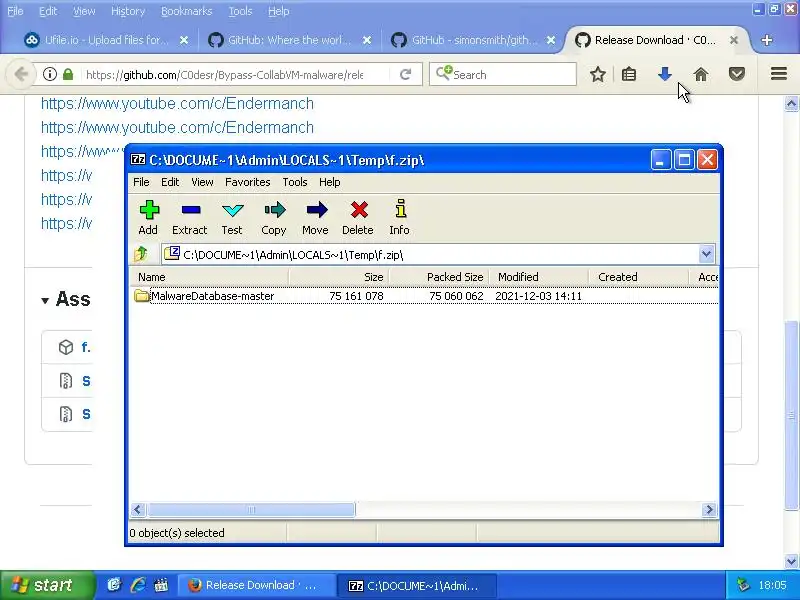Switch to 7-Zip taskbar button
This screenshot has height=600, width=800.
pos(417,585)
